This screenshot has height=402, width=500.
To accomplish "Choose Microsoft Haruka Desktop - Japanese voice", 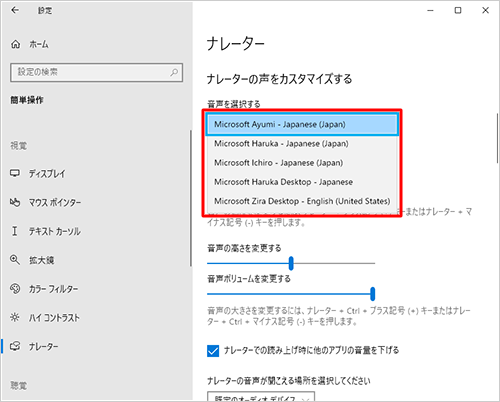I will click(302, 182).
